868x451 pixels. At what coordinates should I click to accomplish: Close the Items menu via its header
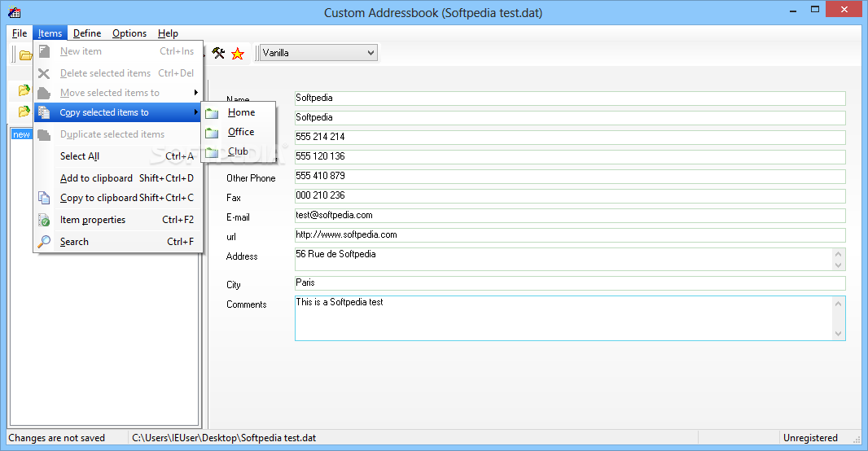point(50,33)
